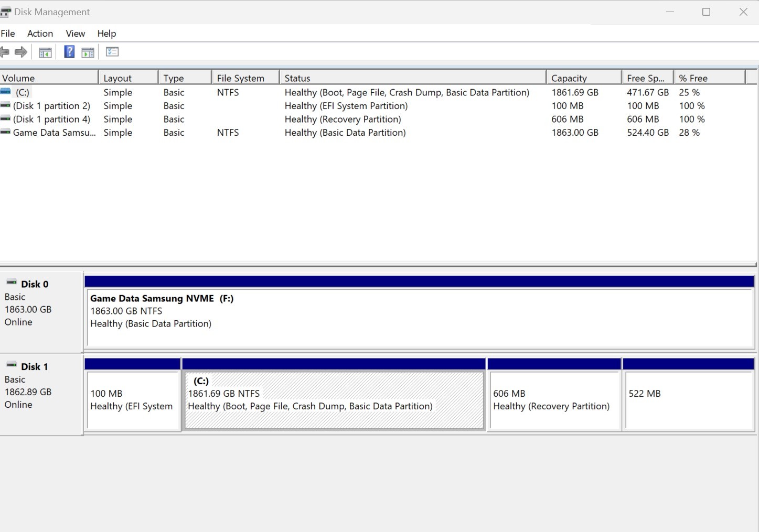Viewport: 759px width, 532px height.
Task: Toggle Show/Hide Action Pane toolbar icon
Action: point(88,52)
